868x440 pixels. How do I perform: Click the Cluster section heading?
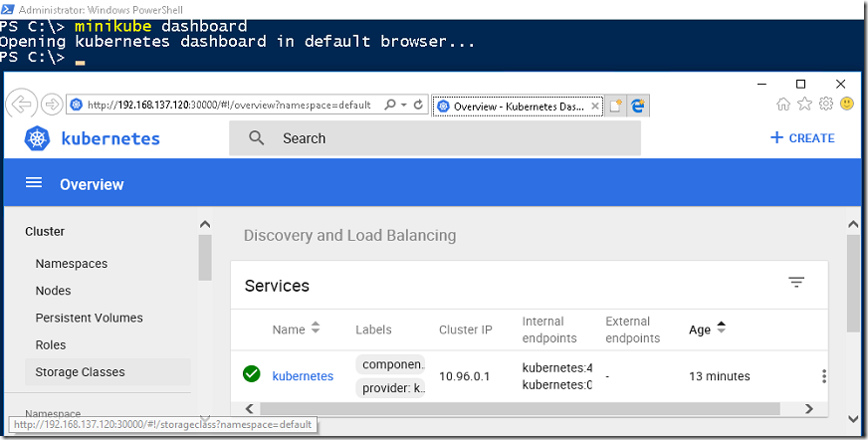click(45, 231)
